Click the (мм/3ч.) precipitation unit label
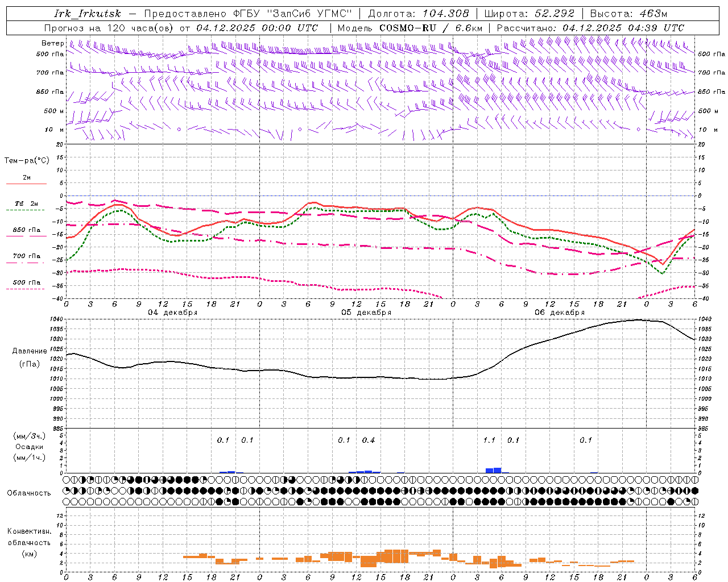The width and height of the screenshot is (728, 582). (30, 436)
